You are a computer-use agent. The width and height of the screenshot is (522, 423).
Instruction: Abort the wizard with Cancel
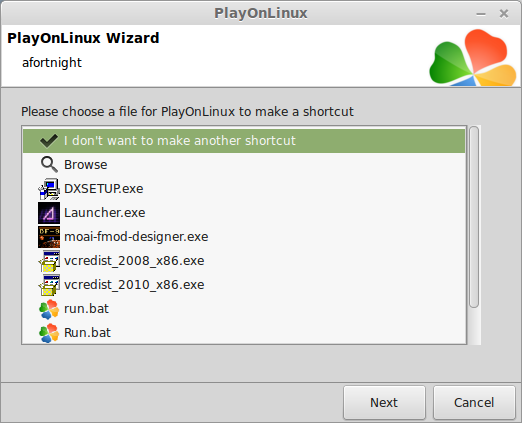474,402
